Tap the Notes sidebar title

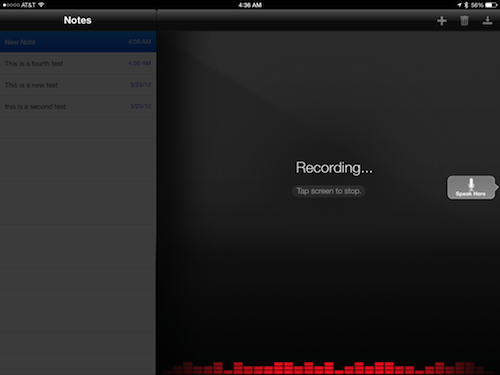[78, 20]
